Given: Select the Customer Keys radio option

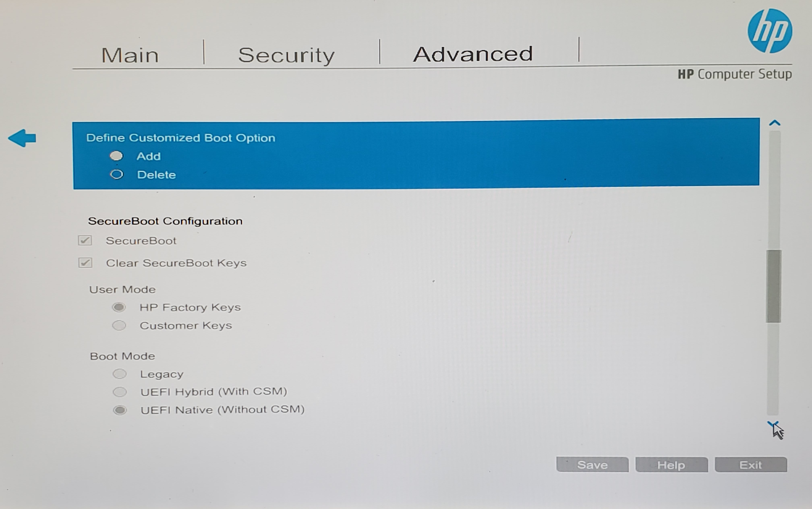Looking at the screenshot, I should (119, 325).
